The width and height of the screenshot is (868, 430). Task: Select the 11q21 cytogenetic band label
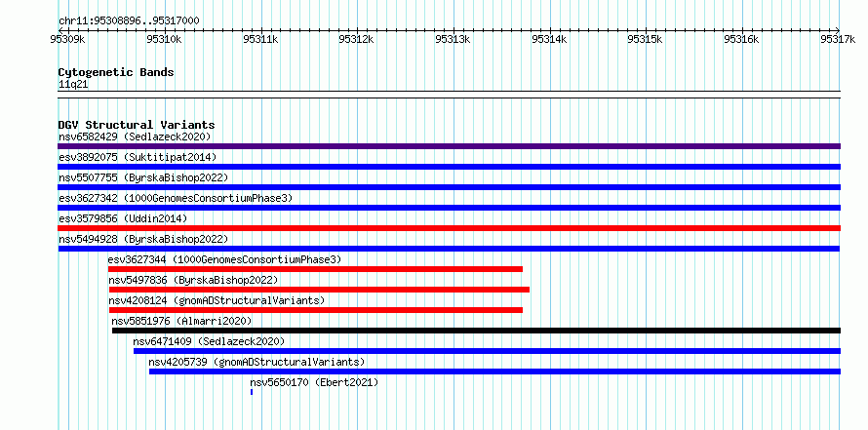[73, 85]
